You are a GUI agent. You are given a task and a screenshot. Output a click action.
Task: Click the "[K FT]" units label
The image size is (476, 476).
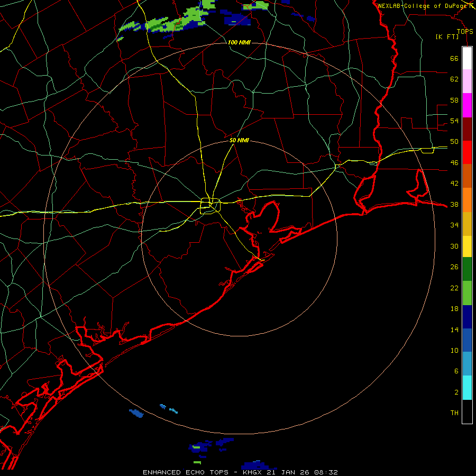[x=447, y=36]
